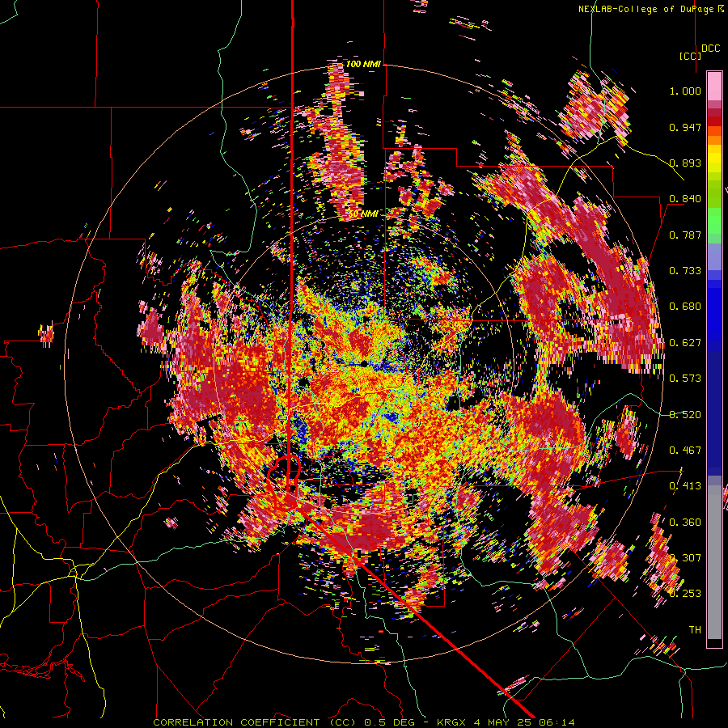Select the 0.413 legend value
The width and height of the screenshot is (728, 728).
685,486
